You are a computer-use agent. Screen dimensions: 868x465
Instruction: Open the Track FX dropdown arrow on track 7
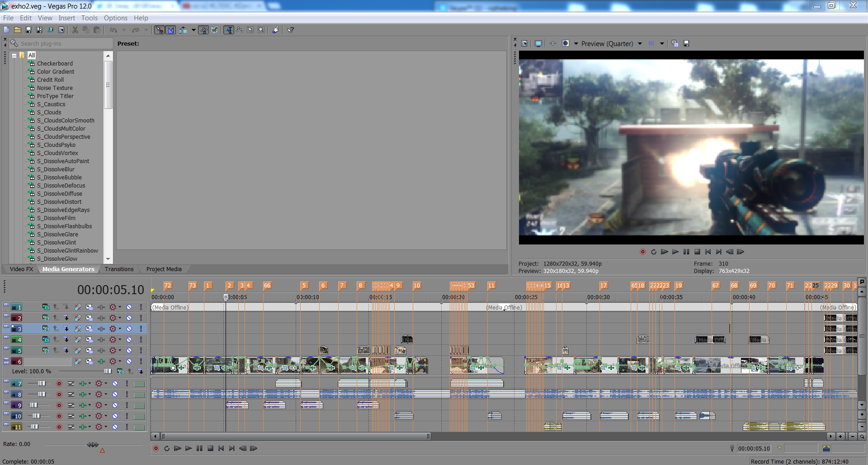pyautogui.click(x=90, y=384)
